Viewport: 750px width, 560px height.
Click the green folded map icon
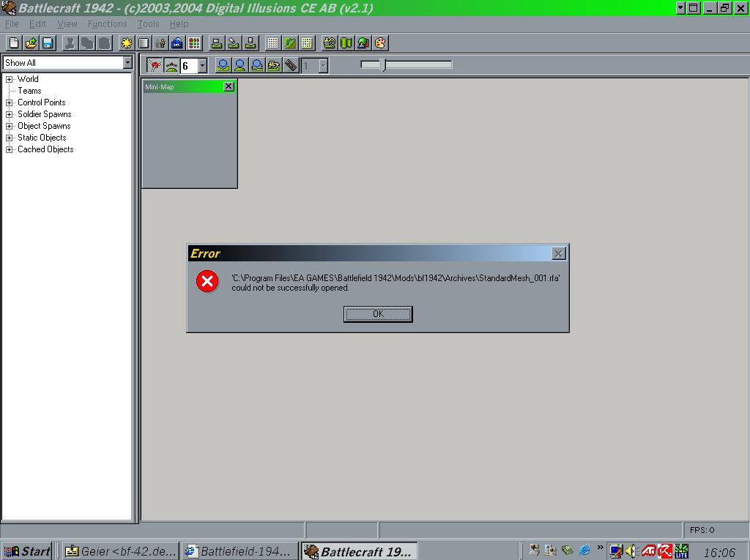[x=346, y=43]
